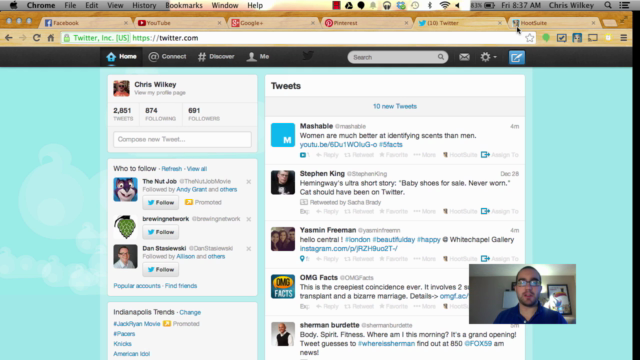Open Popular accounts link
The image size is (640, 360).
(137, 286)
